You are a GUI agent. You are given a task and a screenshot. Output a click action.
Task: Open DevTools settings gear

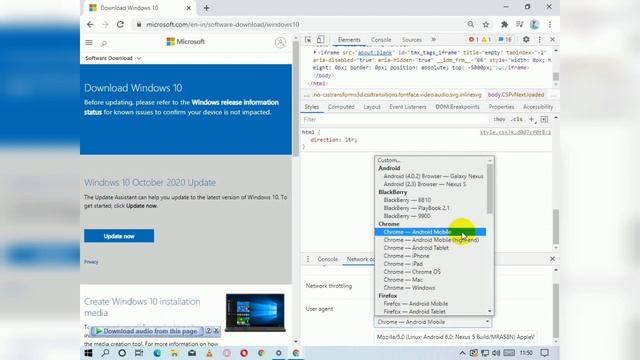[x=526, y=40]
